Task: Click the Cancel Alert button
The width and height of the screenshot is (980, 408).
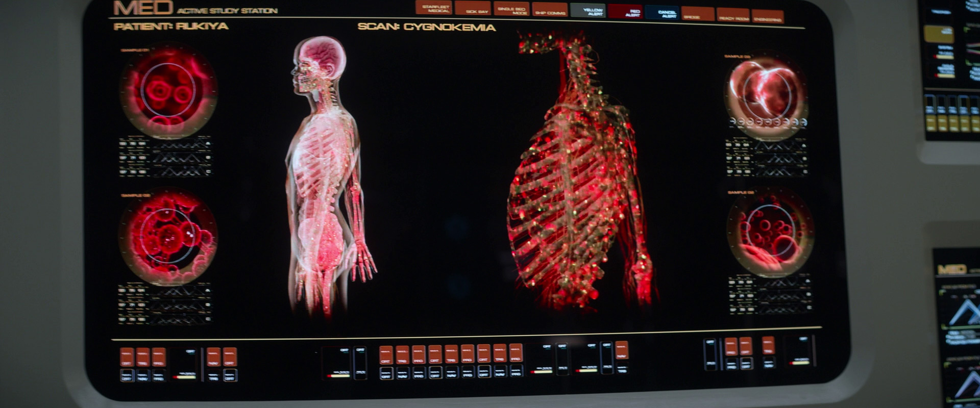Action: tap(662, 13)
